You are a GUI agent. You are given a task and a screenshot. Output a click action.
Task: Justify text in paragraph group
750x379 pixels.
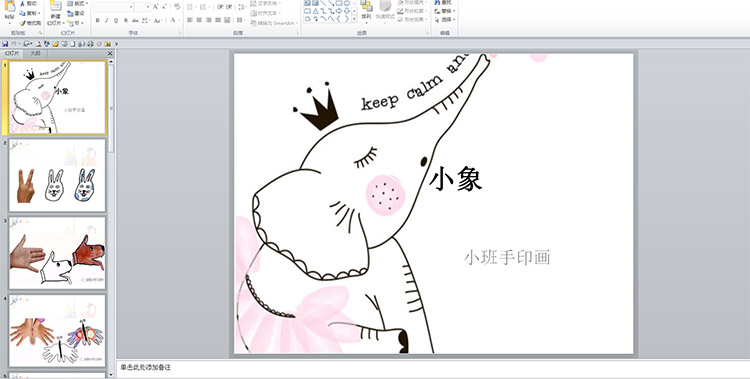(218, 20)
